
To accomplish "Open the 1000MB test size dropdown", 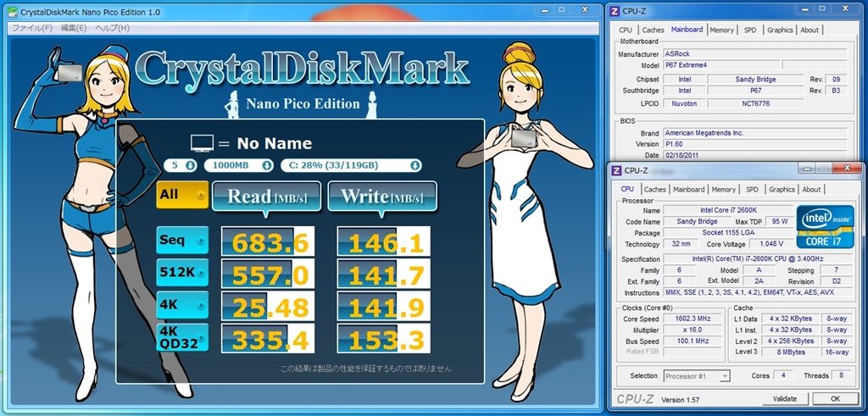I will 240,164.
